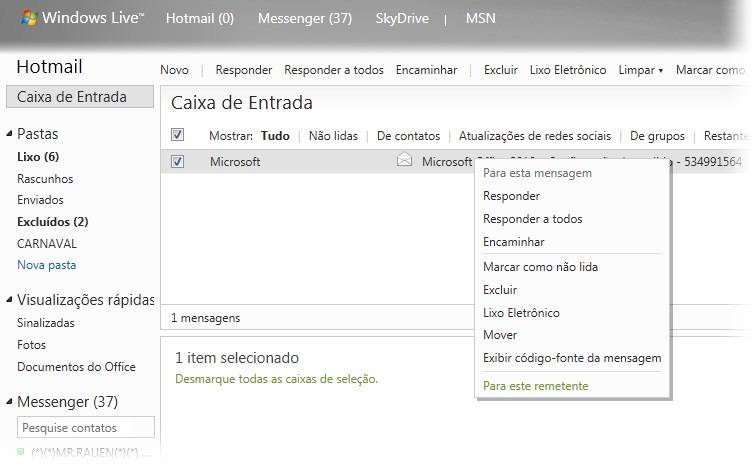This screenshot has width=755, height=467.
Task: Choose Responder a todos in context menu
Action: coord(533,219)
